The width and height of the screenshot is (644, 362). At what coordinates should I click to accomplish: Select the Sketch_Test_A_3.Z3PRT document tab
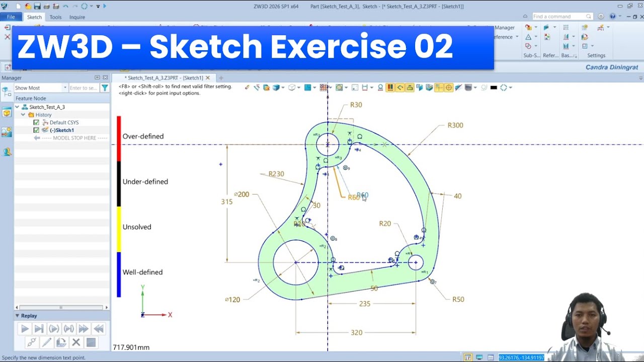coord(164,78)
